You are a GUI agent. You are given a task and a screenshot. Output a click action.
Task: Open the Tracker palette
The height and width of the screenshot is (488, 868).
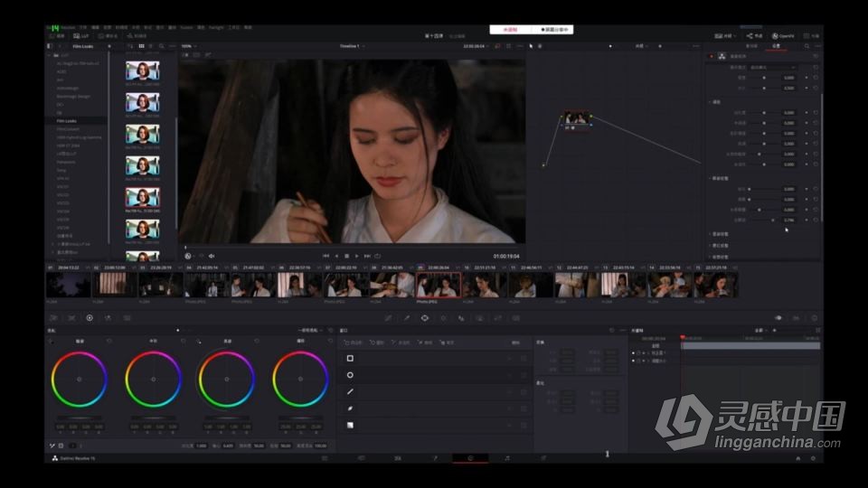click(443, 318)
